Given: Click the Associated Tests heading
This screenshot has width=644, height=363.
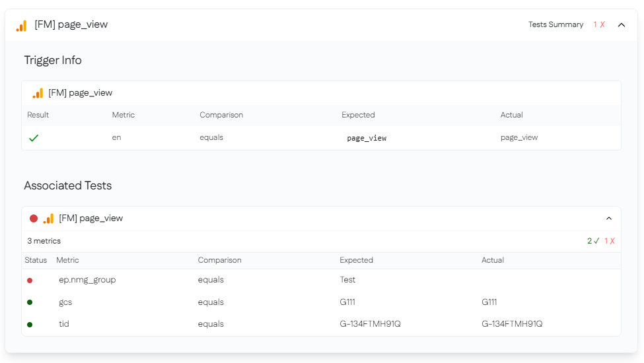Looking at the screenshot, I should point(68,186).
